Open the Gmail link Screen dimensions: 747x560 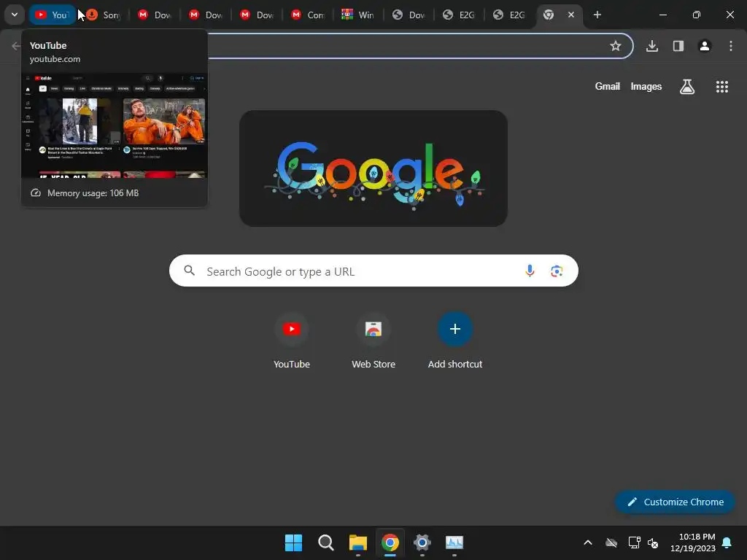click(607, 86)
